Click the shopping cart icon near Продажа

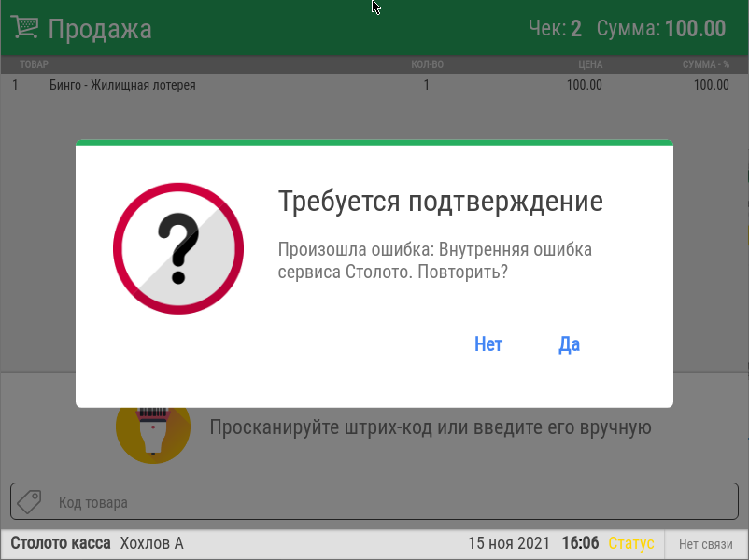24,27
